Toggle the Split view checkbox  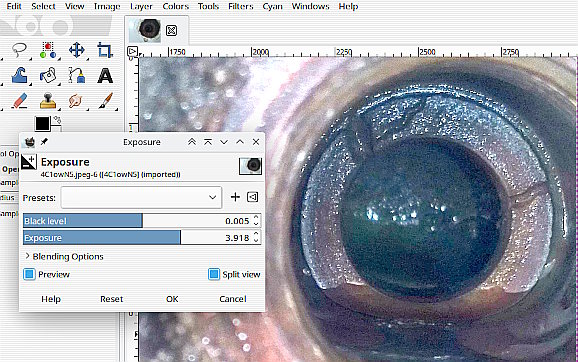[214, 274]
